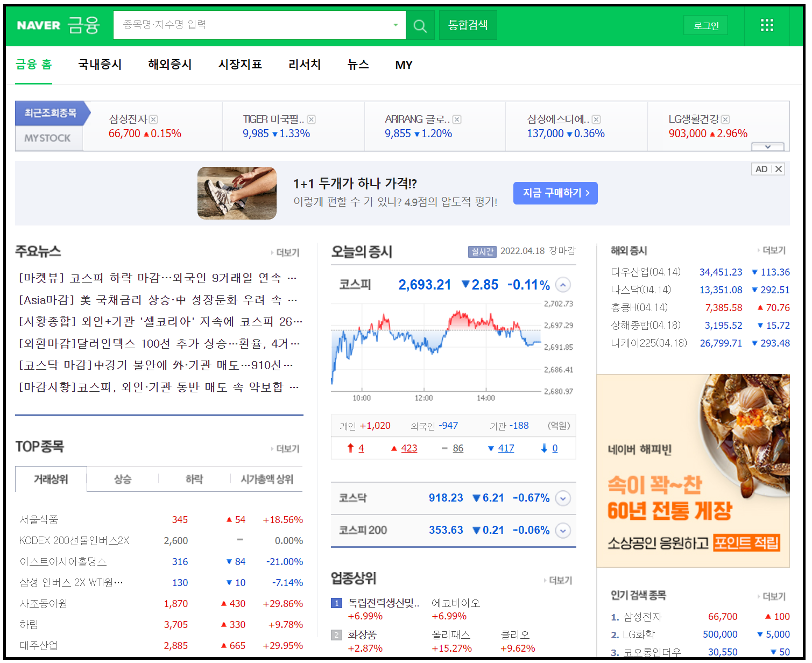
Task: Click falling stocks count 417
Action: pyautogui.click(x=506, y=448)
